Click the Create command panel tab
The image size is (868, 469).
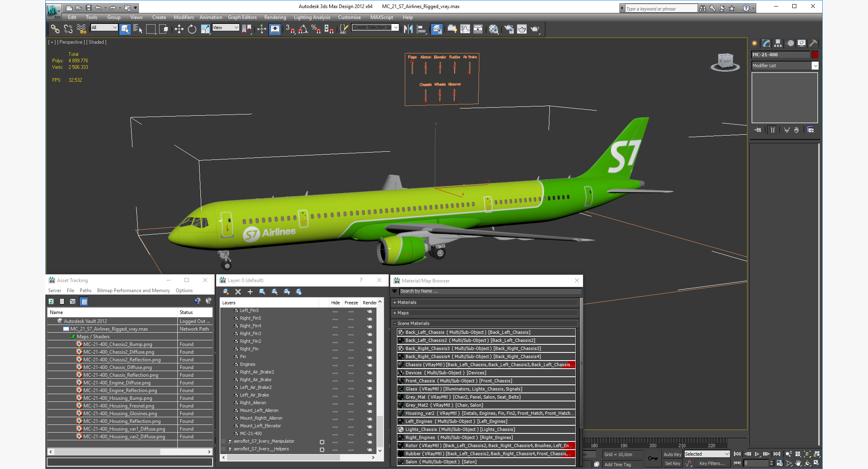[x=755, y=43]
